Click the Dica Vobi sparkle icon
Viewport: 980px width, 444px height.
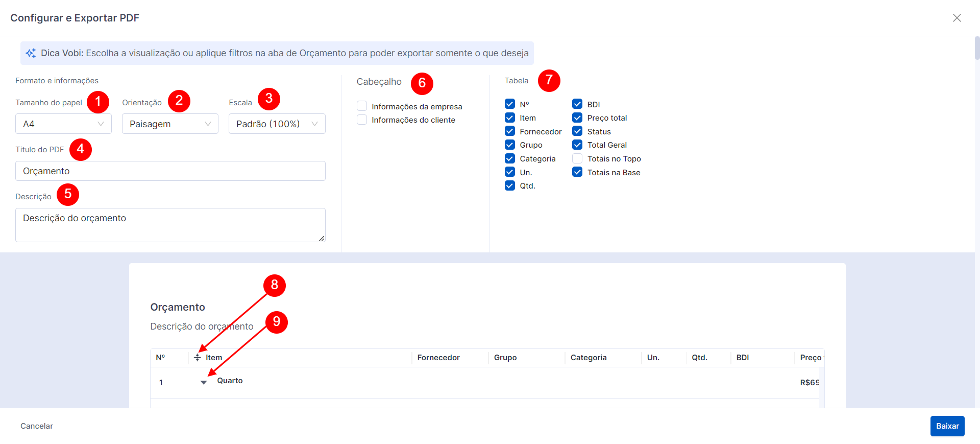31,53
